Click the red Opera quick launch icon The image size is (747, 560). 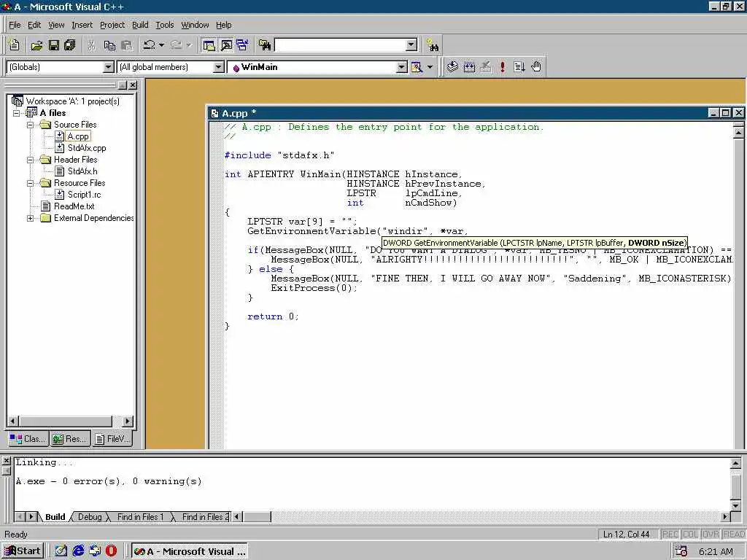tap(111, 551)
